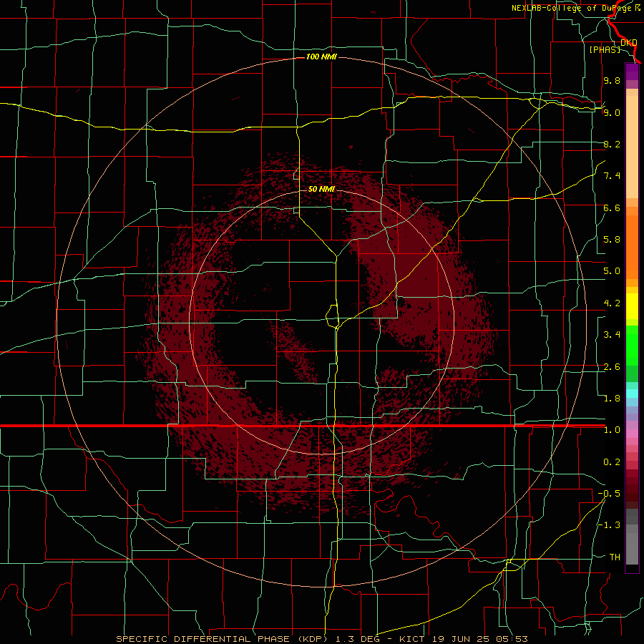Click the gray band at bottom of color bar
This screenshot has height=644, width=644.
coord(632,546)
